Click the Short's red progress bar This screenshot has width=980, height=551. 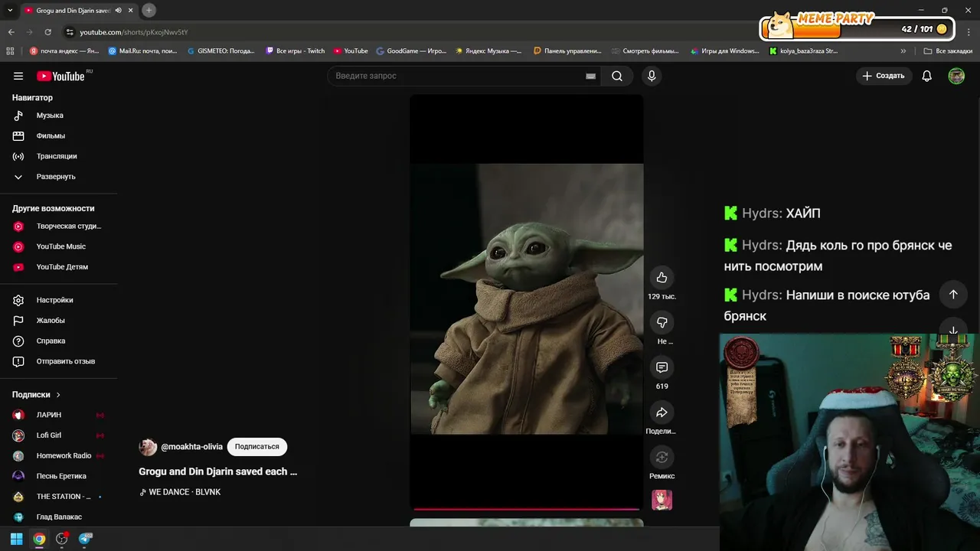pyautogui.click(x=527, y=509)
